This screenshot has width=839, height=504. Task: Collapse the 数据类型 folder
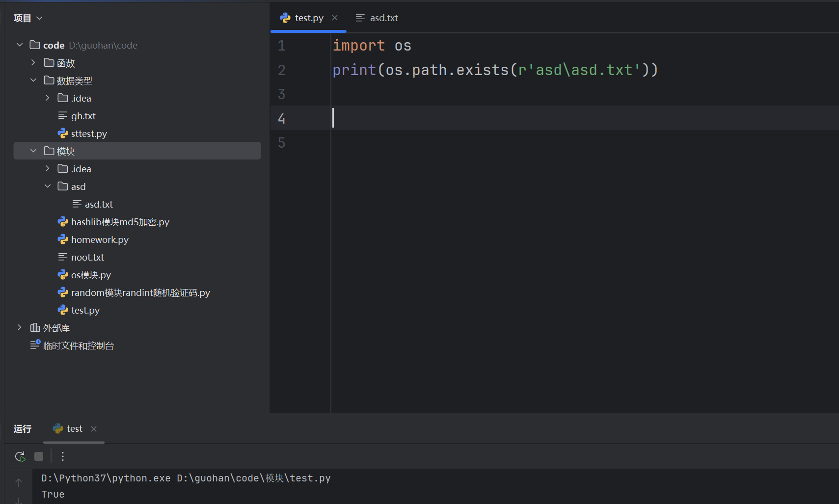tap(33, 80)
